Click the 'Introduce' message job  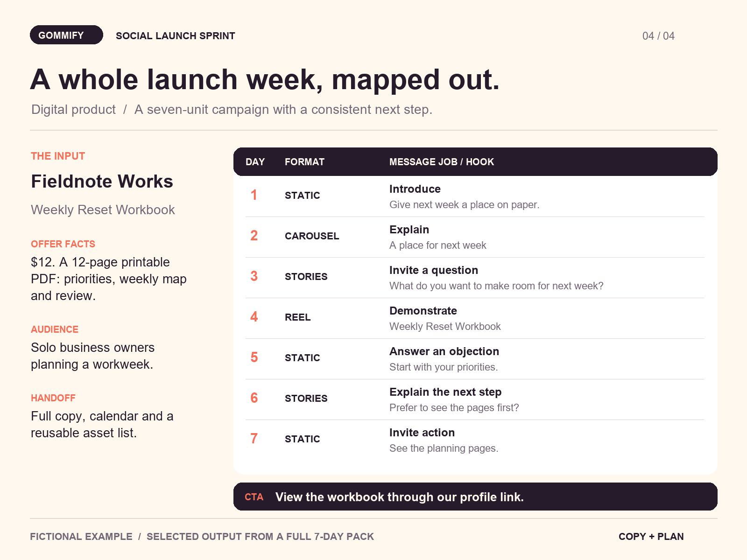(415, 189)
